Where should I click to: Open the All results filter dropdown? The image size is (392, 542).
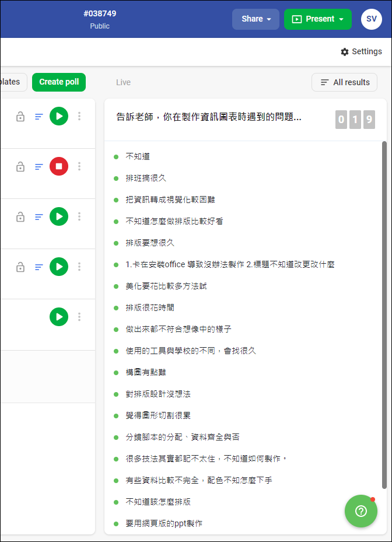tap(344, 82)
